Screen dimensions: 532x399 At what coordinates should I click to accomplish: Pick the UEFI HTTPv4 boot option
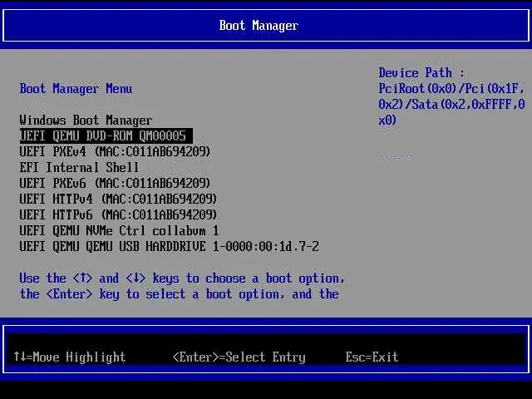pos(118,199)
